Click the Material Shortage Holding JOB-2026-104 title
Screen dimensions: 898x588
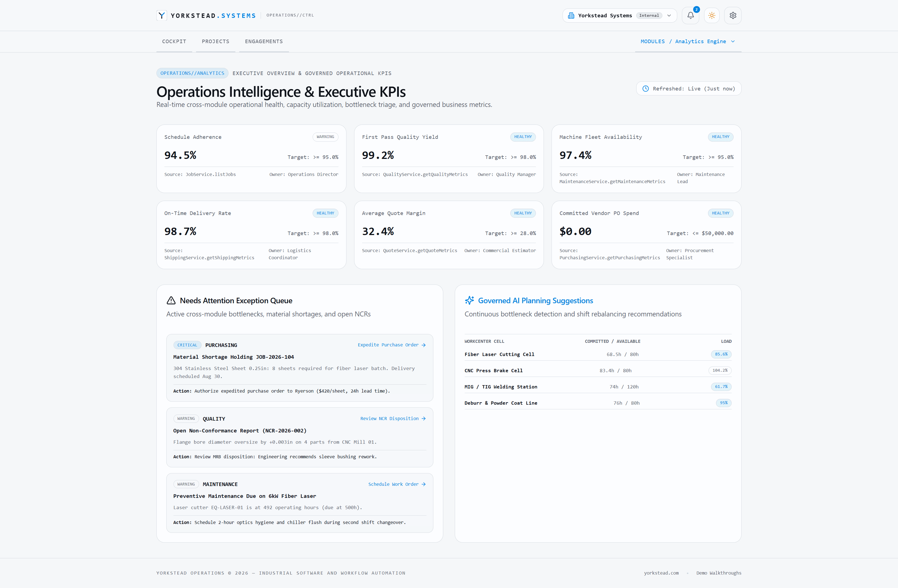tap(233, 357)
